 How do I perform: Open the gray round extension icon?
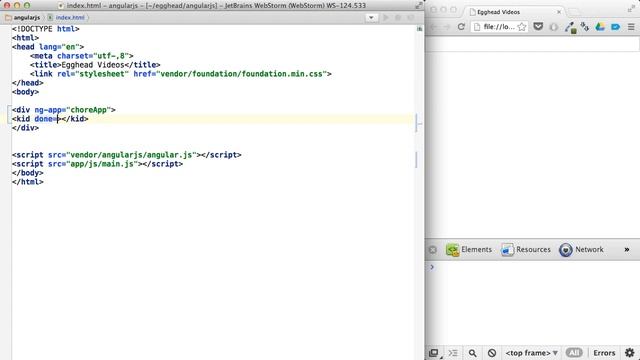[x=554, y=27]
